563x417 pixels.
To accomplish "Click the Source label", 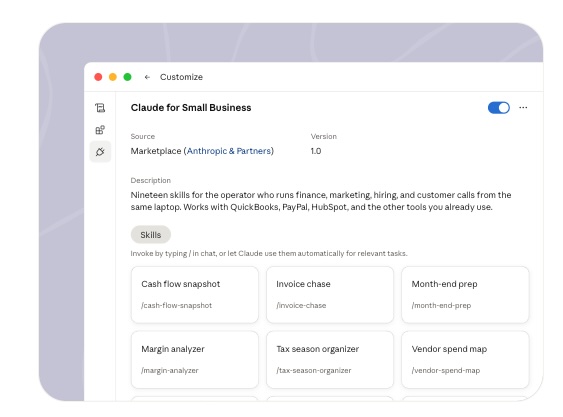I will click(x=143, y=136).
